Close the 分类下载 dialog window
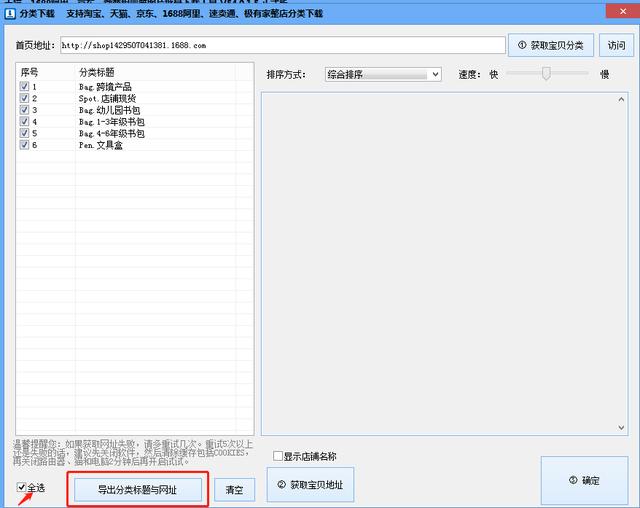 622,11
